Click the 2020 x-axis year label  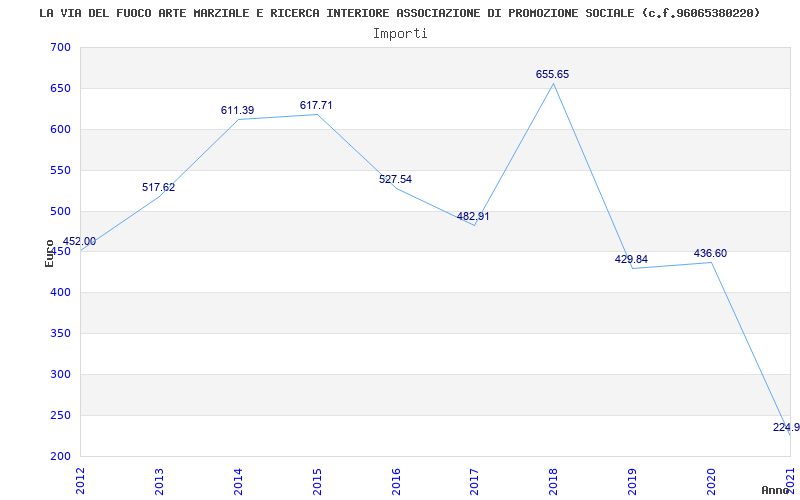(x=711, y=480)
